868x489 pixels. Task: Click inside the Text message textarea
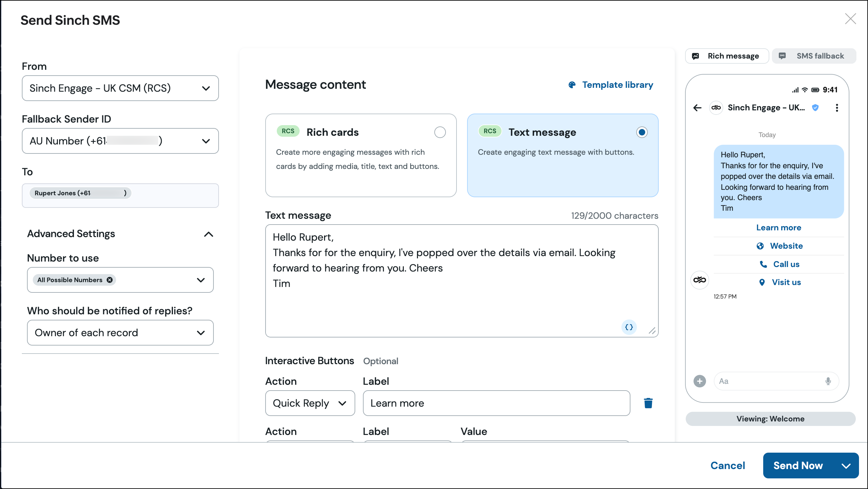coord(462,281)
